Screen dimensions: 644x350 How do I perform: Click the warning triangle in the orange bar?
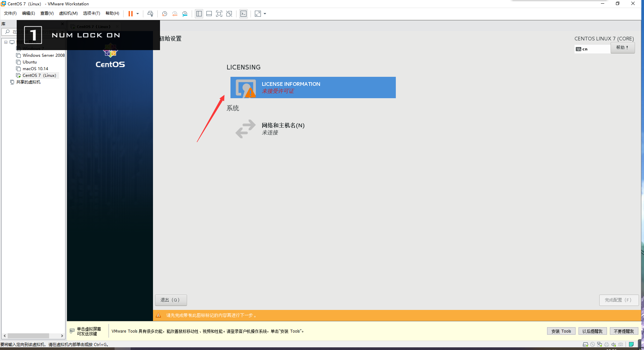point(159,315)
